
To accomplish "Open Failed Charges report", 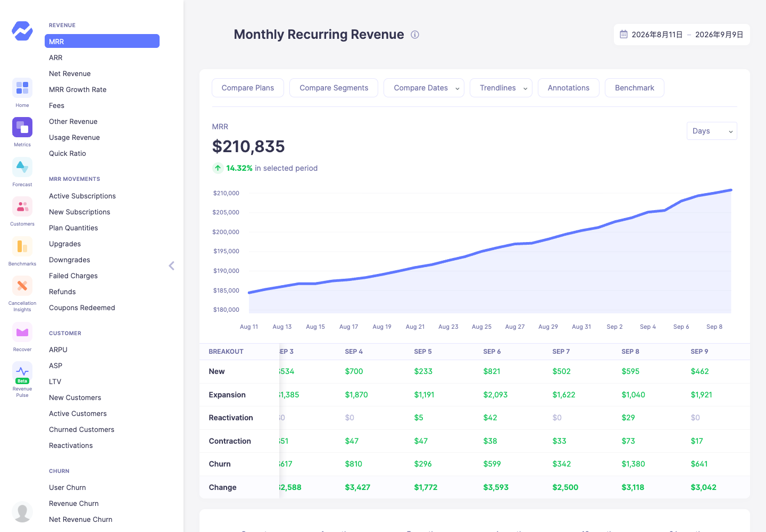I will 73,276.
